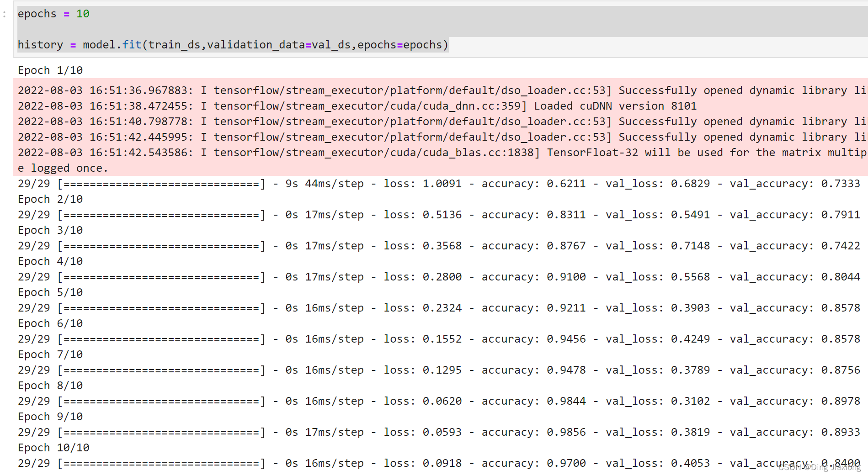868x476 pixels.
Task: Click val_loss value 0.4053
Action: point(690,463)
